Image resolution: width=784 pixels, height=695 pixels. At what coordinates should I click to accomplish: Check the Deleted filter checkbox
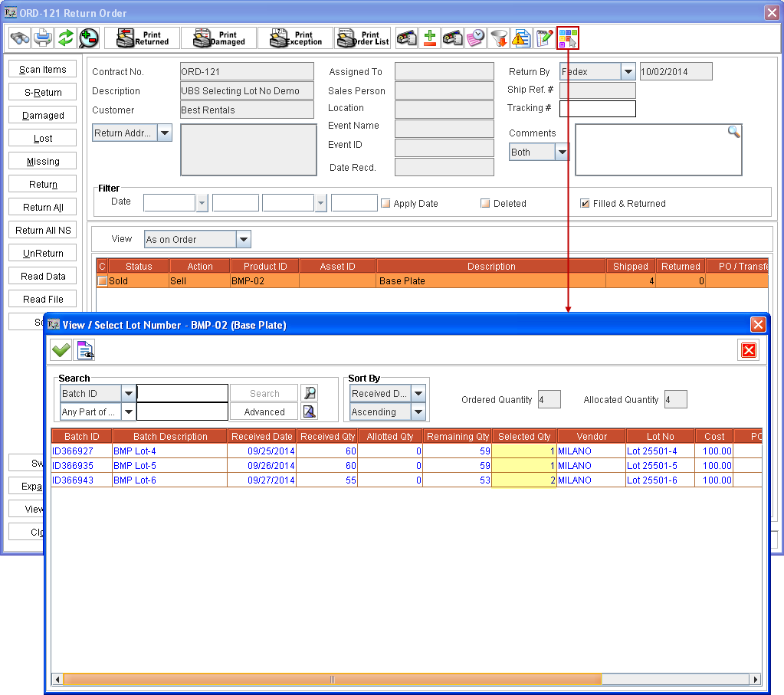484,202
